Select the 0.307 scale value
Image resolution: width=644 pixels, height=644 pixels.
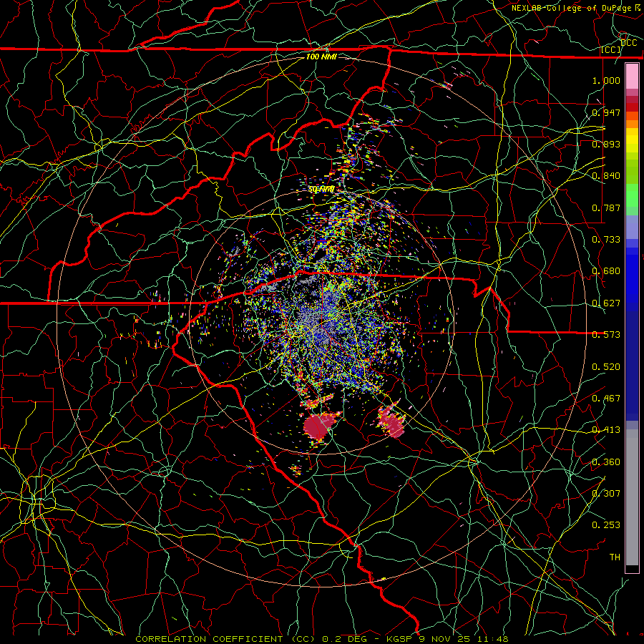606,494
